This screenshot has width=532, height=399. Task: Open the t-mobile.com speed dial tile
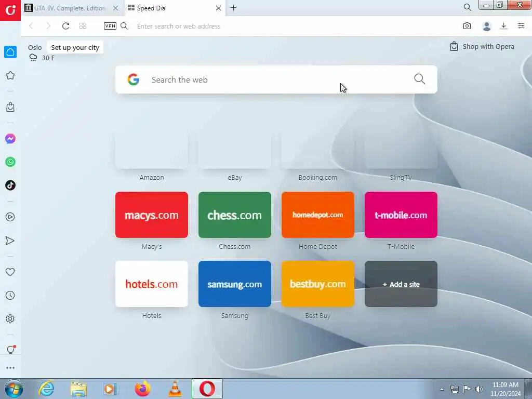[x=401, y=215]
